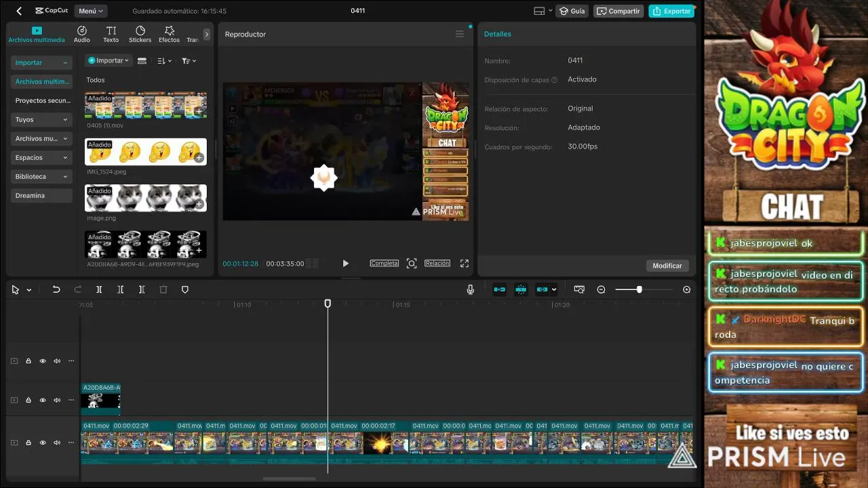Add IMG_1524.jpeg to timeline with plus
This screenshot has height=488, width=868.
pos(199,158)
